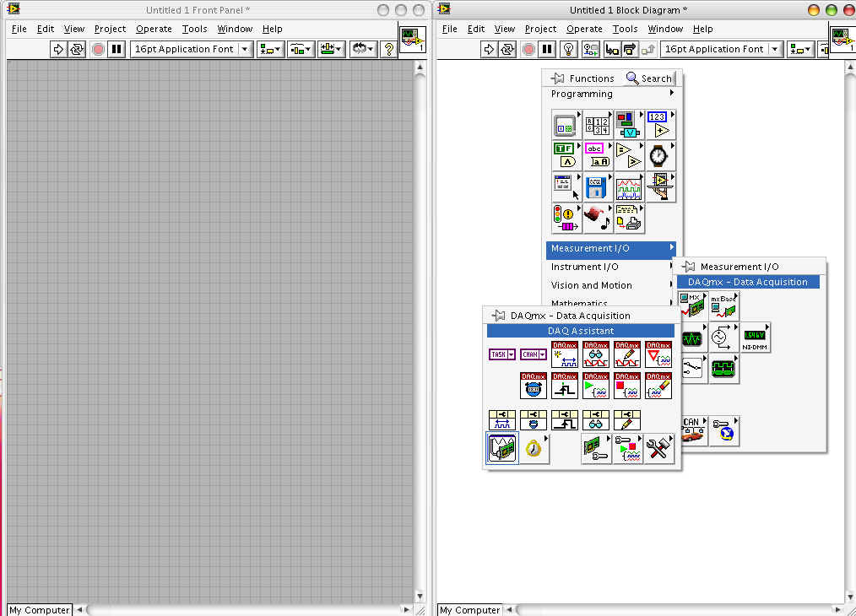The image size is (856, 616).
Task: Select the DAQmx Start Task VI
Action: click(x=596, y=386)
